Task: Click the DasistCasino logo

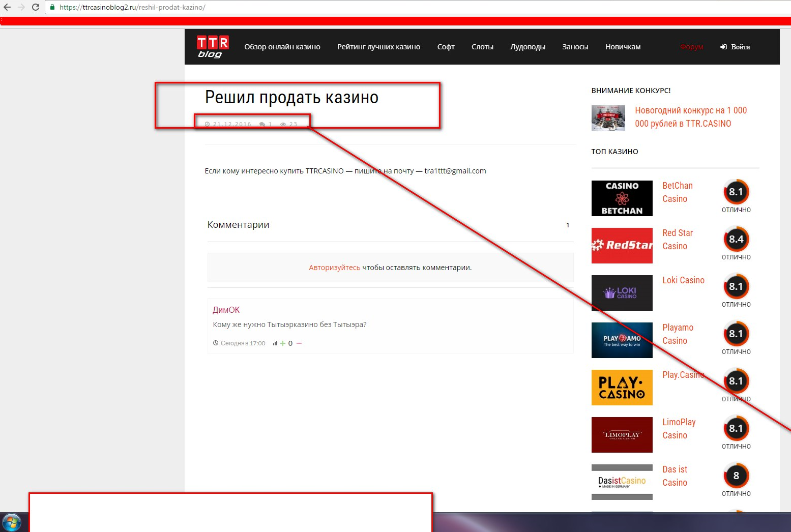Action: click(x=622, y=482)
